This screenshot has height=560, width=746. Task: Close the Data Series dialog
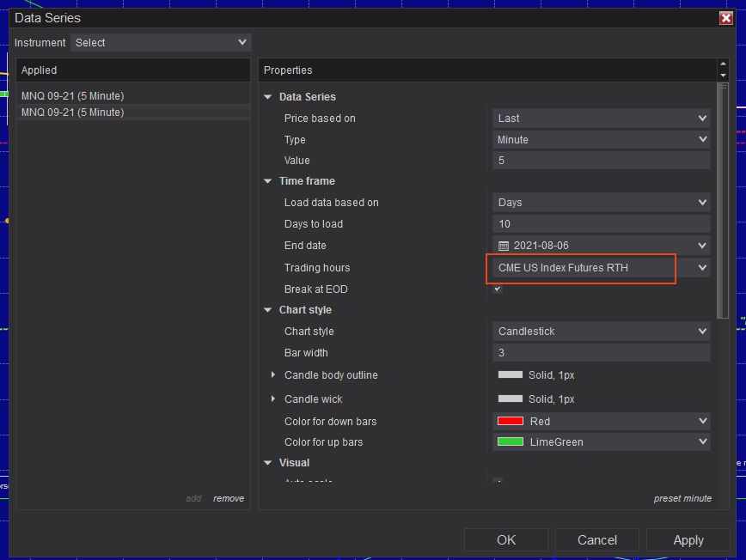pyautogui.click(x=725, y=18)
